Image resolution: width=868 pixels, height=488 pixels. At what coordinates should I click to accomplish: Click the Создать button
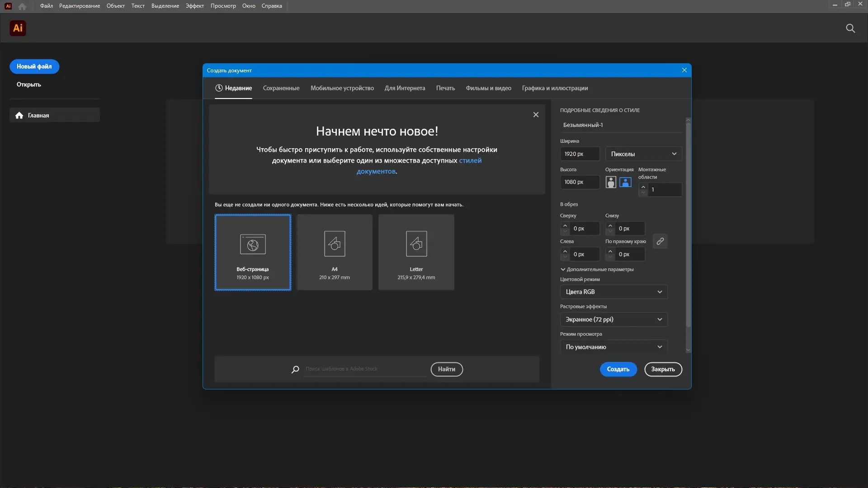618,369
